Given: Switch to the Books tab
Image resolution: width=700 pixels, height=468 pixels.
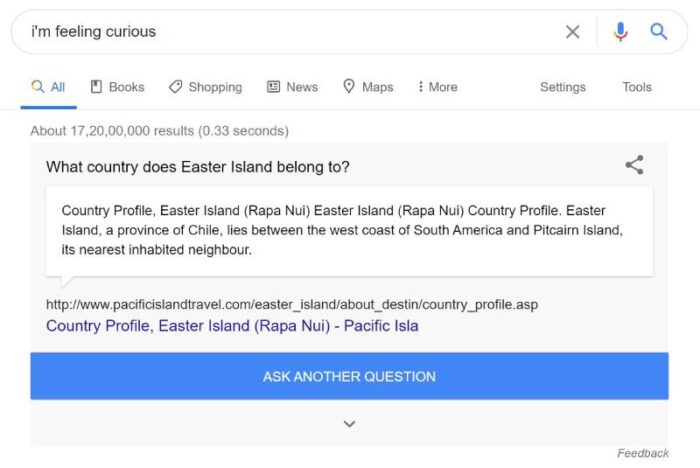Looking at the screenshot, I should pyautogui.click(x=117, y=87).
